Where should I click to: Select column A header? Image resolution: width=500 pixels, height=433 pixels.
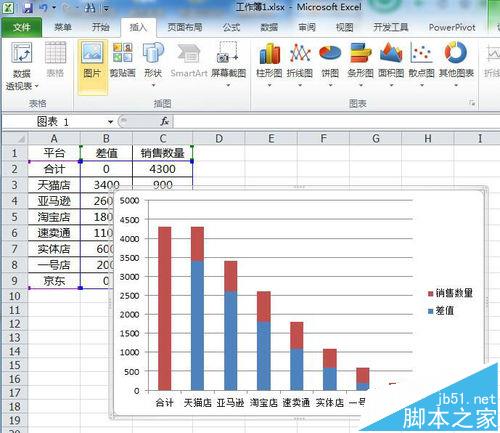point(54,138)
